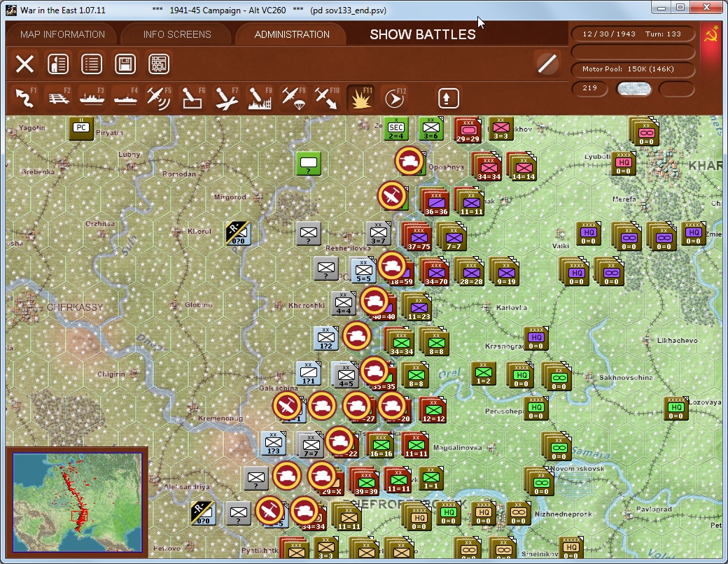Switch to ADMINISTRATION tab

pos(292,34)
